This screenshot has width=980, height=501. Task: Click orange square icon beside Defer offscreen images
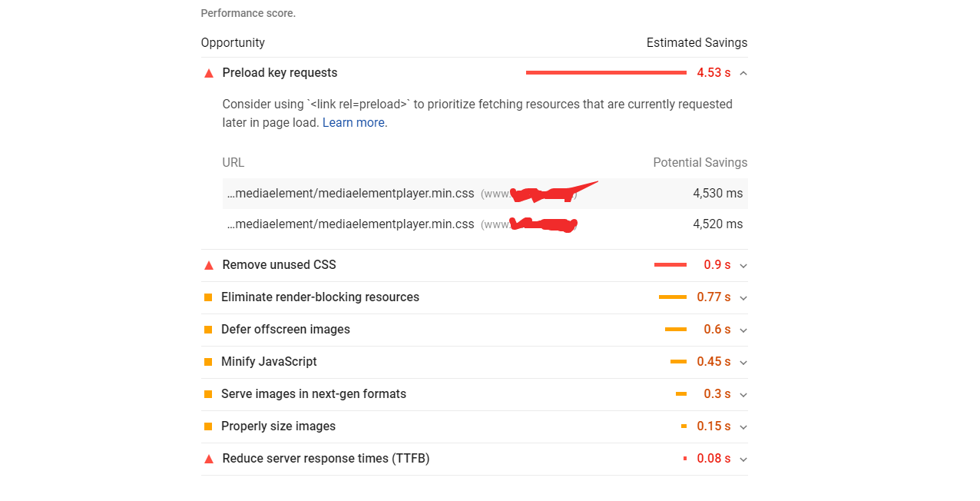208,330
